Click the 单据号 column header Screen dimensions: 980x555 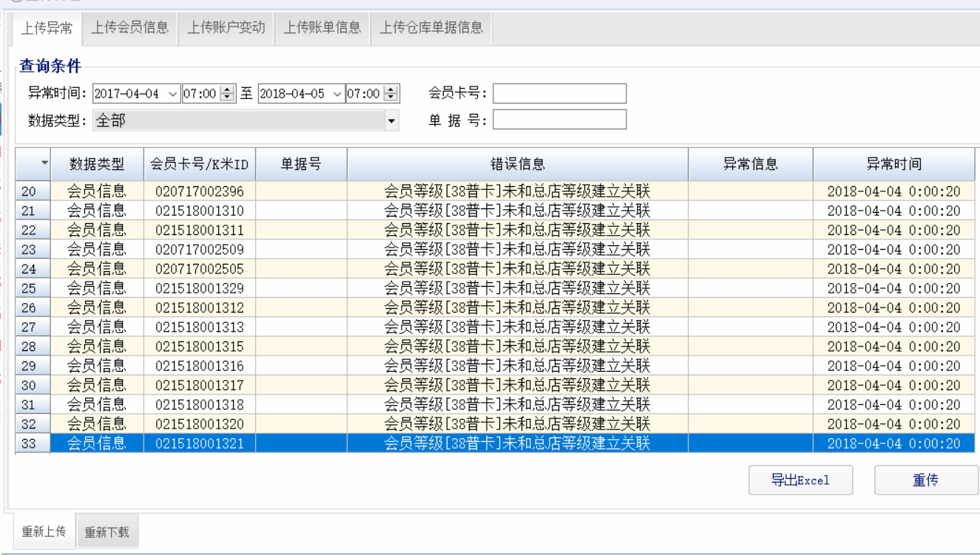click(301, 164)
